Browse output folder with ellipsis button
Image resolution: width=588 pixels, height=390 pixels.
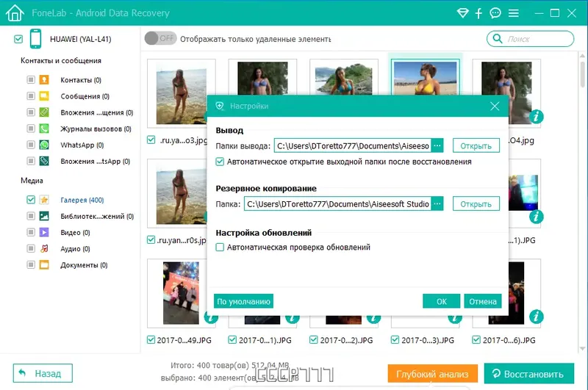point(437,145)
